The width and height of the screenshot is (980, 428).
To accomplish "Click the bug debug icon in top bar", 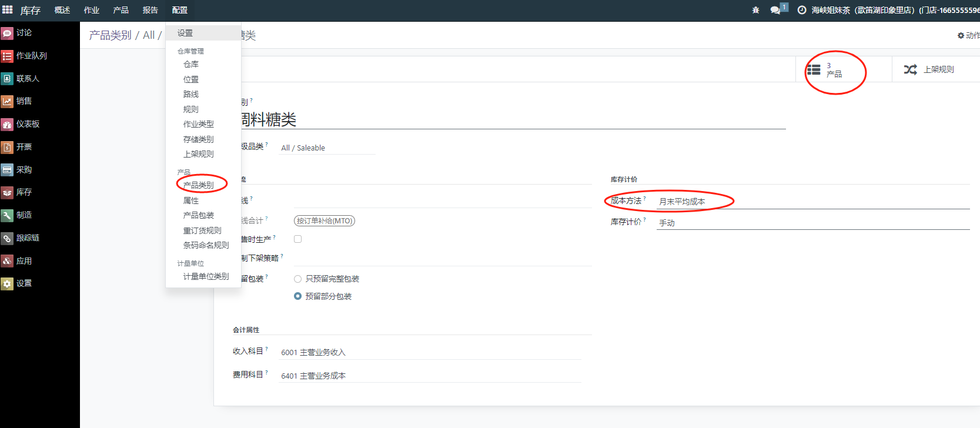I will point(755,10).
